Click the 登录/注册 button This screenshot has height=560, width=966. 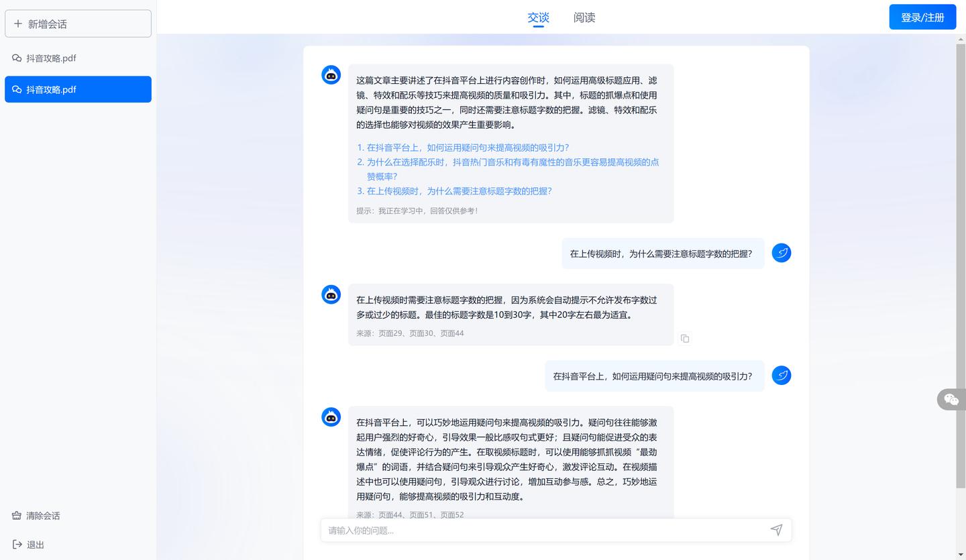(x=922, y=17)
